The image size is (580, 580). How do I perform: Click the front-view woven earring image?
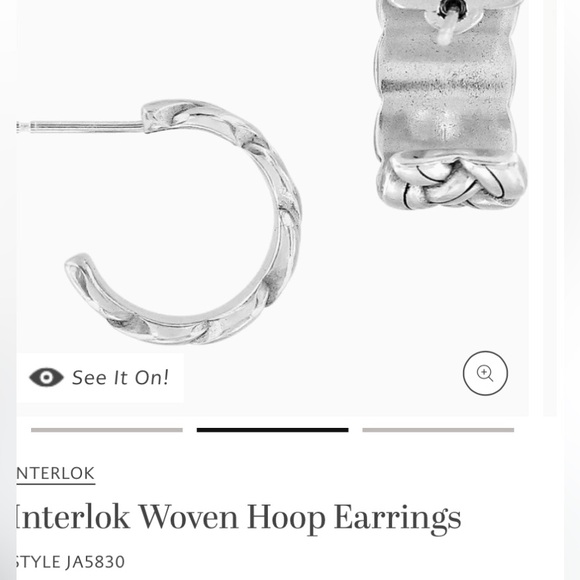click(x=451, y=105)
